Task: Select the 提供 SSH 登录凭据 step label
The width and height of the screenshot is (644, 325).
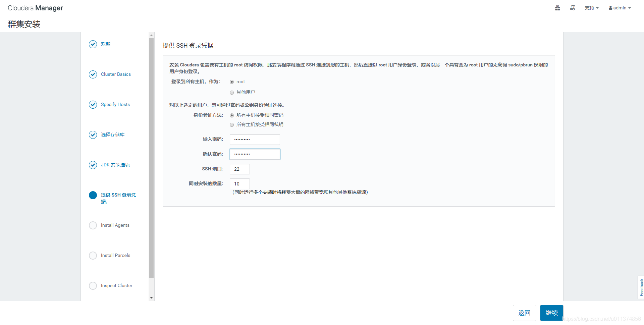Action: pyautogui.click(x=118, y=198)
